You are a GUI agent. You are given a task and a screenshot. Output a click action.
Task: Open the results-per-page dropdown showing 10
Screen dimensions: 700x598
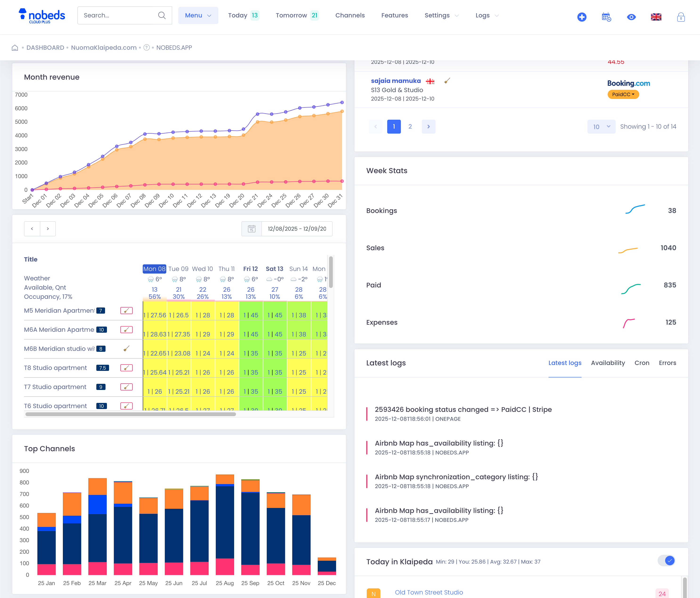(601, 127)
